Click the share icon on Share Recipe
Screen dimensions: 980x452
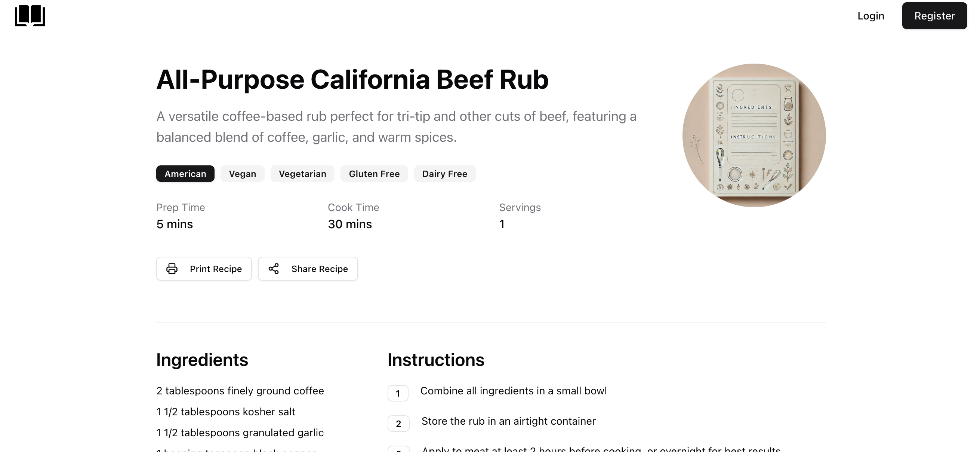pyautogui.click(x=274, y=268)
